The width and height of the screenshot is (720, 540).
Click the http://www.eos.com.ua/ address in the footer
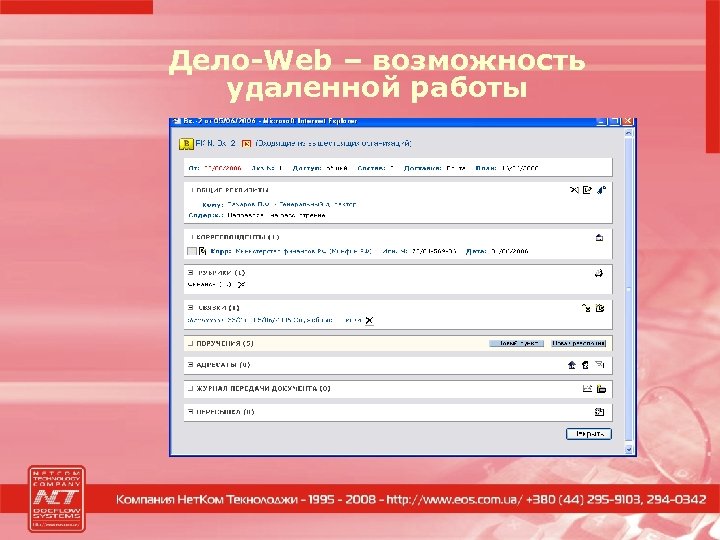click(453, 499)
